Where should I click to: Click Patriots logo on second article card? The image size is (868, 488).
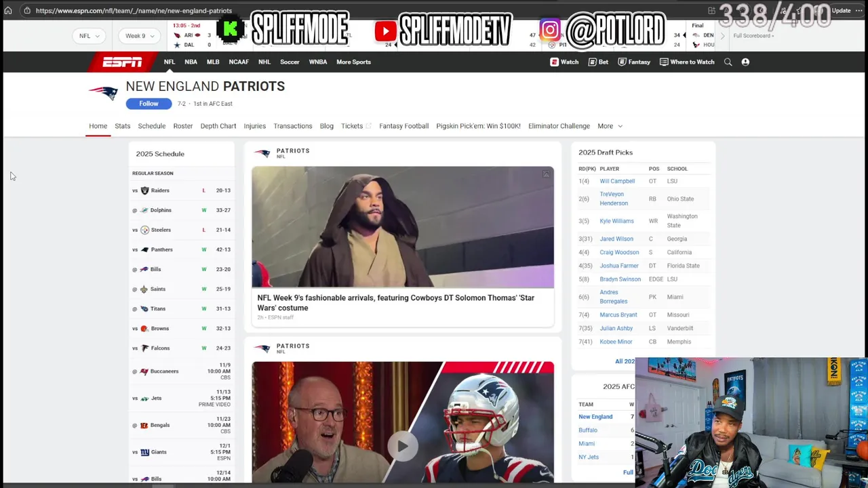(x=262, y=349)
